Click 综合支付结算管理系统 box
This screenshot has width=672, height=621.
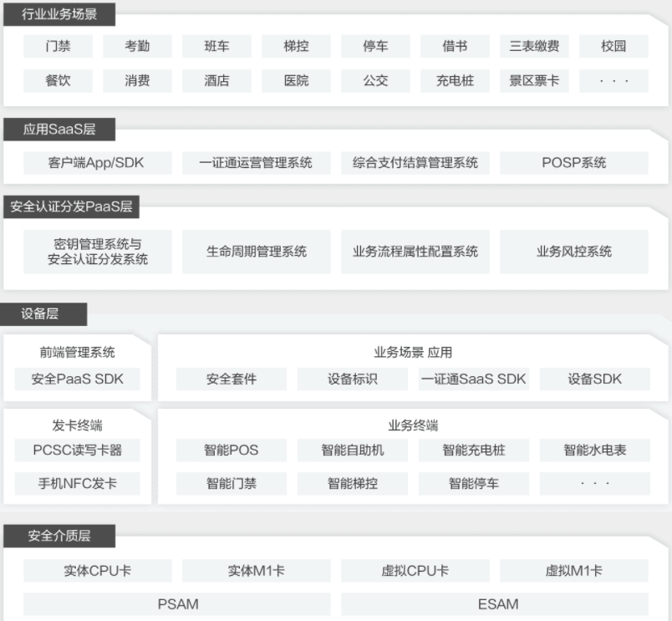[415, 163]
